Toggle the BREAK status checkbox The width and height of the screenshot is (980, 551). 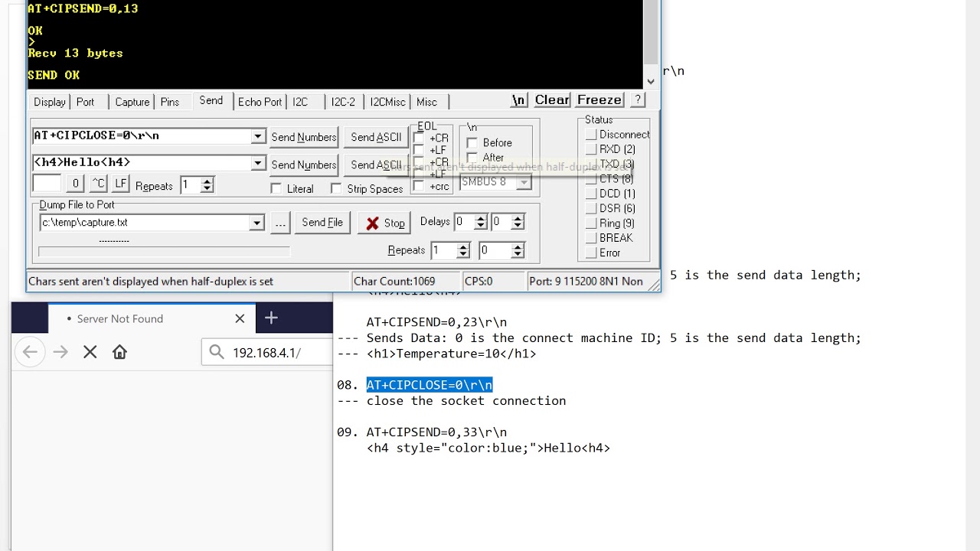[x=591, y=238]
